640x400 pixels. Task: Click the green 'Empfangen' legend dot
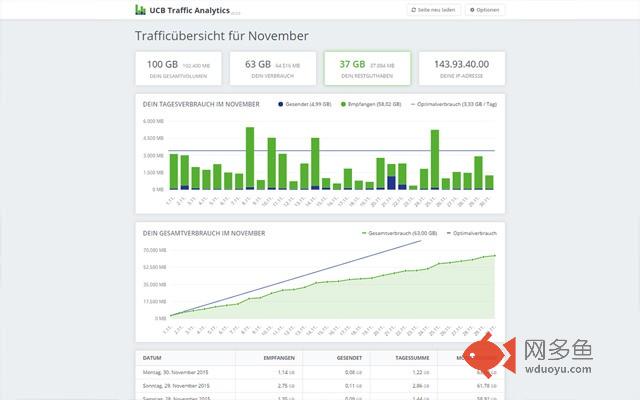click(343, 104)
